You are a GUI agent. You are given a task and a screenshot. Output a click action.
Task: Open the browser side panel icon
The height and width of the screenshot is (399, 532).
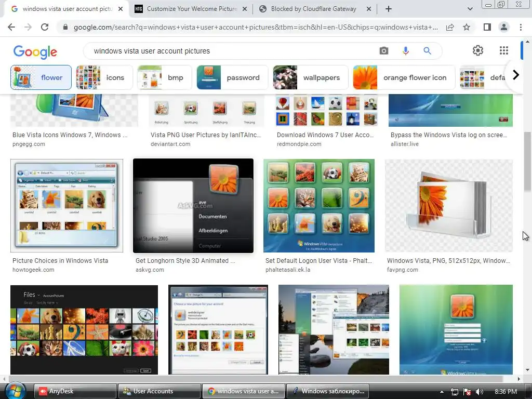pos(487,27)
